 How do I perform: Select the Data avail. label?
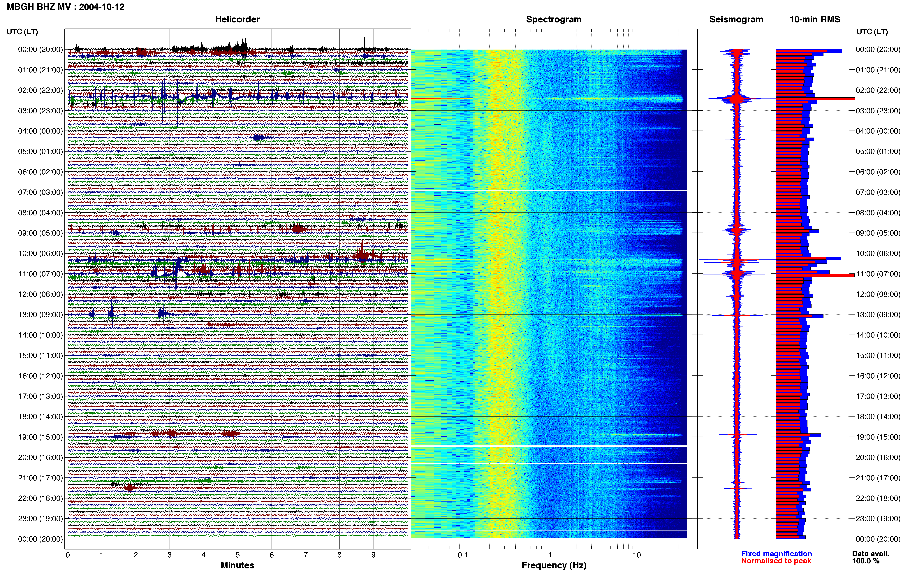point(870,554)
